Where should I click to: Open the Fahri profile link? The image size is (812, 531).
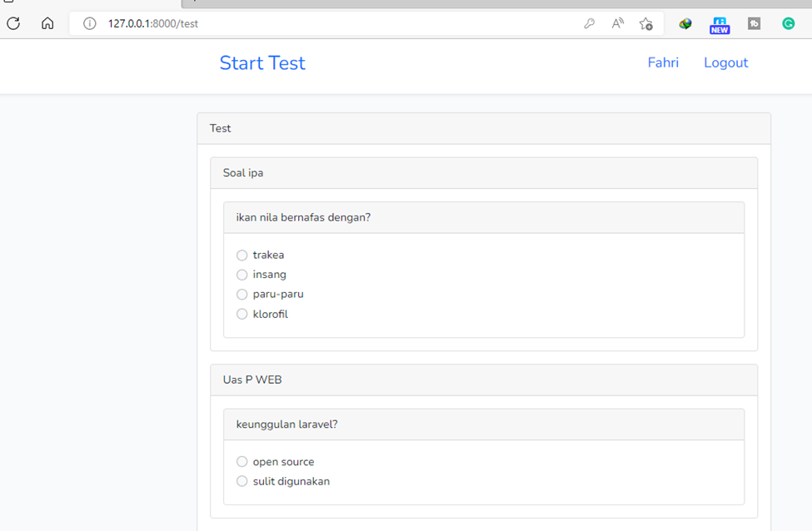coord(663,62)
